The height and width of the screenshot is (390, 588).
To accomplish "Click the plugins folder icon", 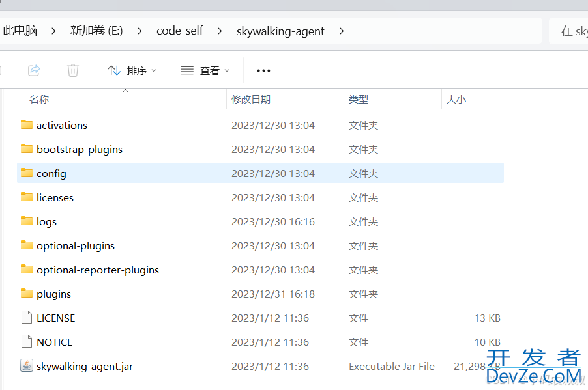I will 26,293.
